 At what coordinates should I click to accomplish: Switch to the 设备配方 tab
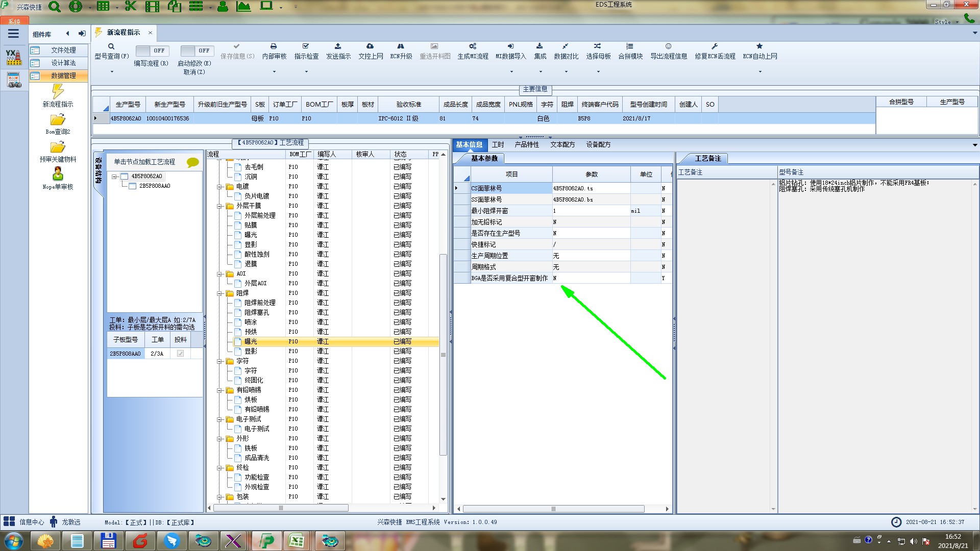pyautogui.click(x=598, y=145)
